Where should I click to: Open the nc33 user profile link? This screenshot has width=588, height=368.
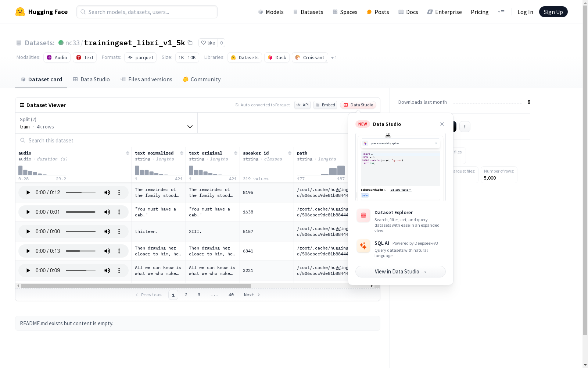[72, 43]
